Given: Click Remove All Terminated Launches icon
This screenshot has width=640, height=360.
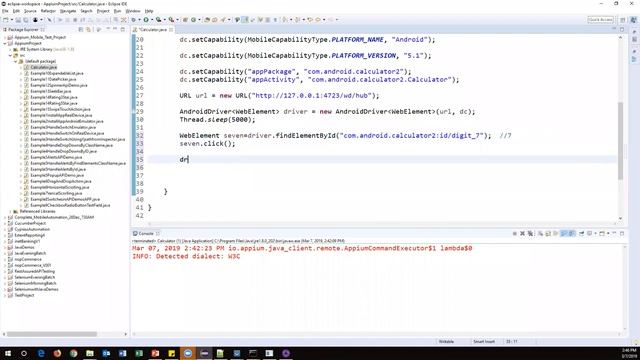Looking at the screenshot, I should tap(530, 233).
